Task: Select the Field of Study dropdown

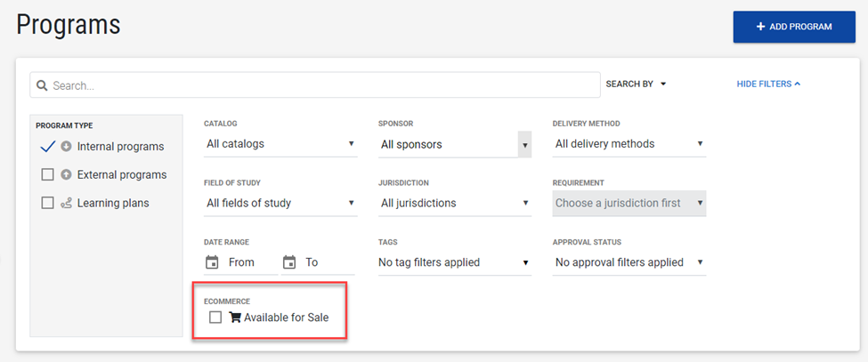Action: 280,204
